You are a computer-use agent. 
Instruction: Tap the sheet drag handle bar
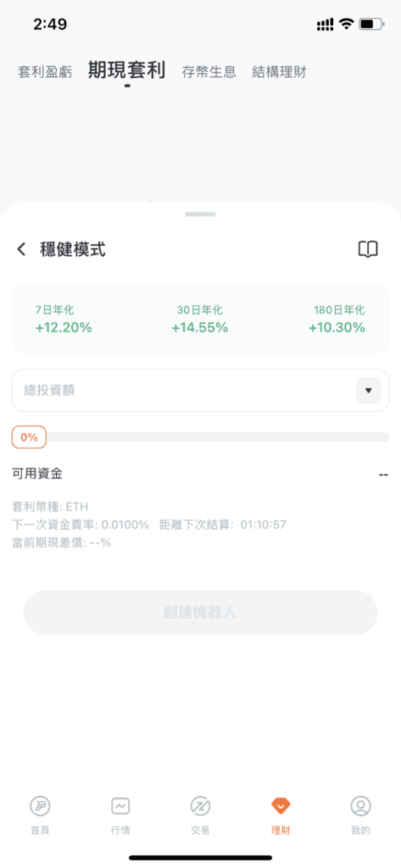pos(200,214)
